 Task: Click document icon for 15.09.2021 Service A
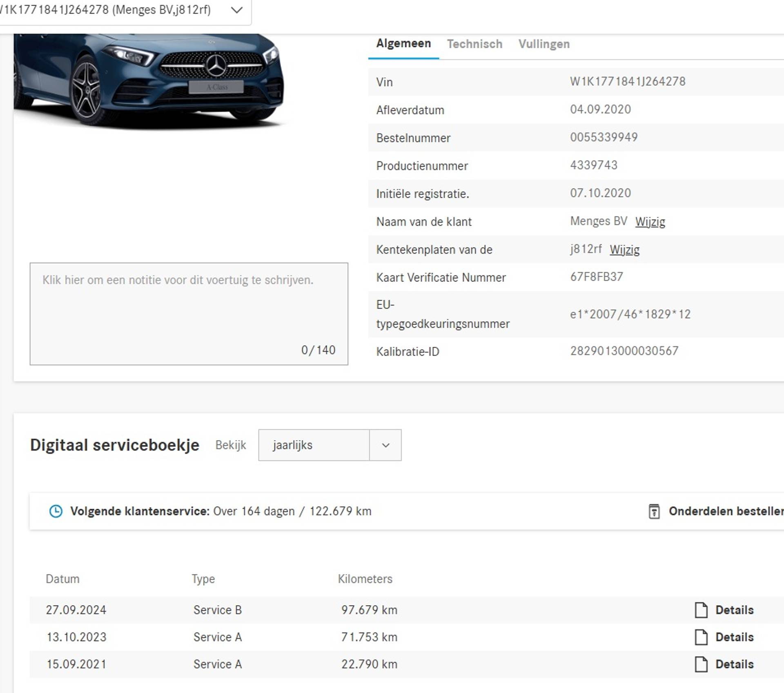[701, 664]
